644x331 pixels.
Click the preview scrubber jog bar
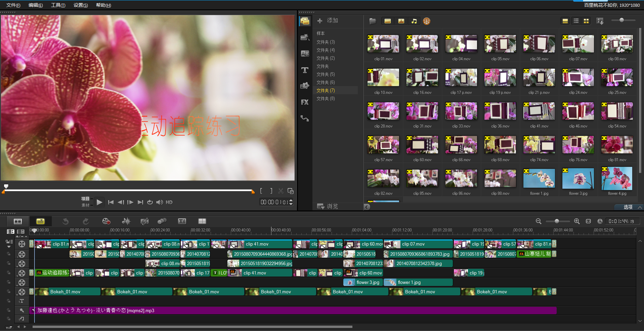click(x=128, y=190)
